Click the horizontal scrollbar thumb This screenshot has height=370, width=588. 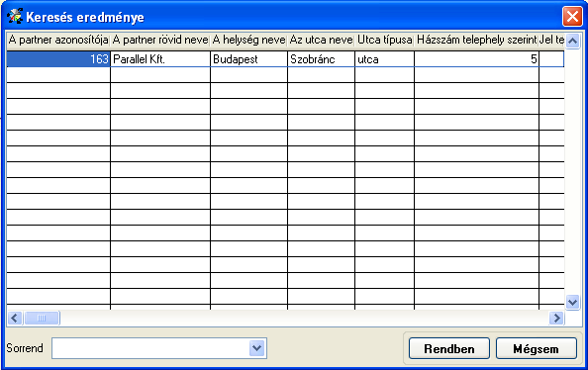[x=42, y=319]
